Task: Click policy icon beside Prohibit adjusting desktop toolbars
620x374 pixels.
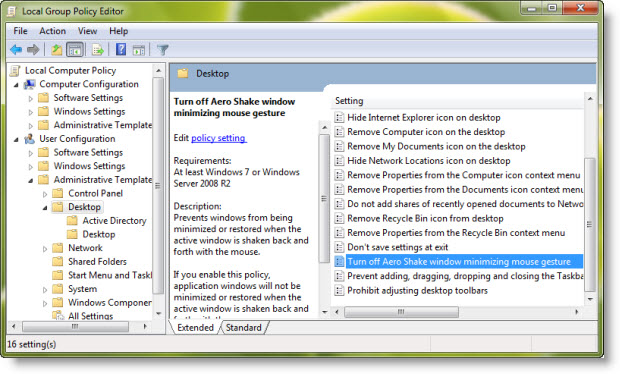Action: 339,291
